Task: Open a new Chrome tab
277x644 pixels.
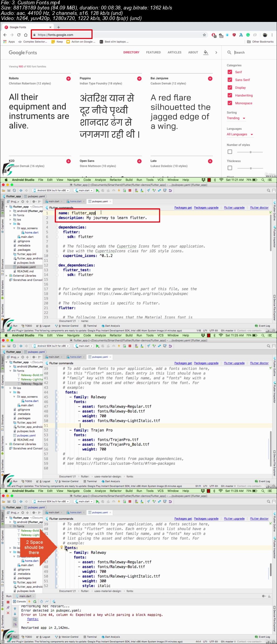Action: click(58, 27)
